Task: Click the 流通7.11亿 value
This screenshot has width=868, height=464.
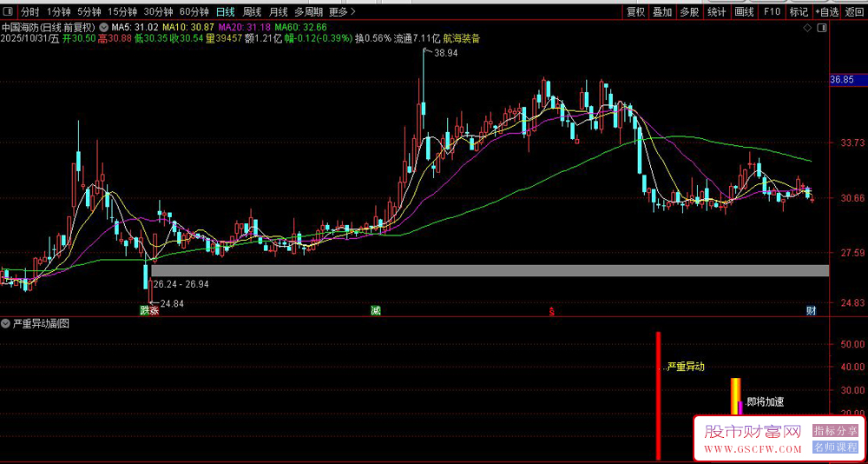Action: pos(417,38)
